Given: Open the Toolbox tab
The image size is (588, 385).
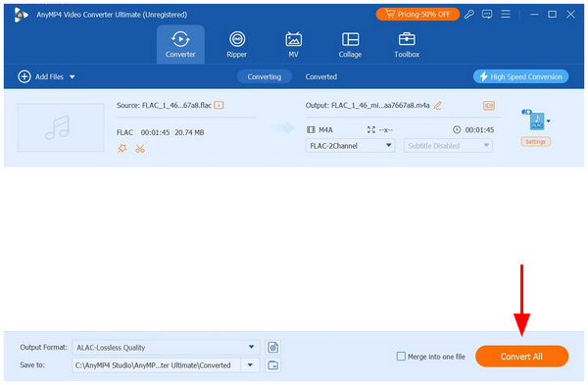Looking at the screenshot, I should coord(407,45).
